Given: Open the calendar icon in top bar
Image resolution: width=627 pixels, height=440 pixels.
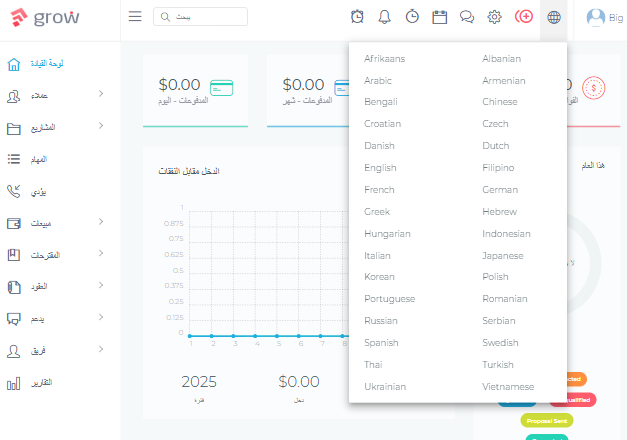Looking at the screenshot, I should coord(439,17).
